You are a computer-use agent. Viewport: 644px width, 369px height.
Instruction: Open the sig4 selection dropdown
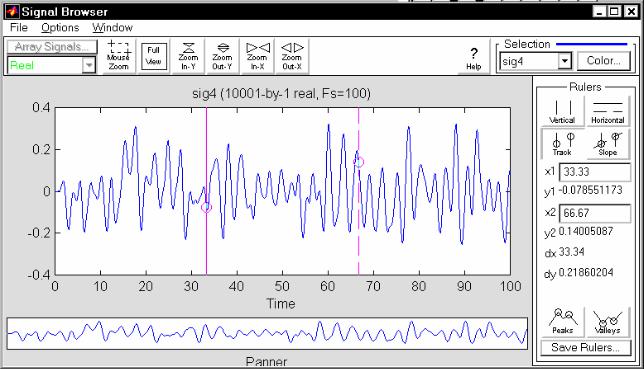565,61
